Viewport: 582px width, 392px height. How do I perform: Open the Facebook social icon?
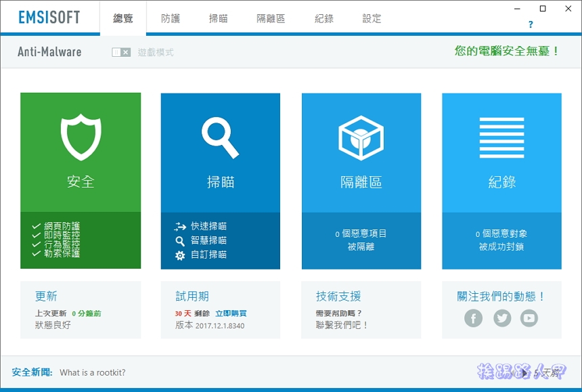tap(473, 318)
